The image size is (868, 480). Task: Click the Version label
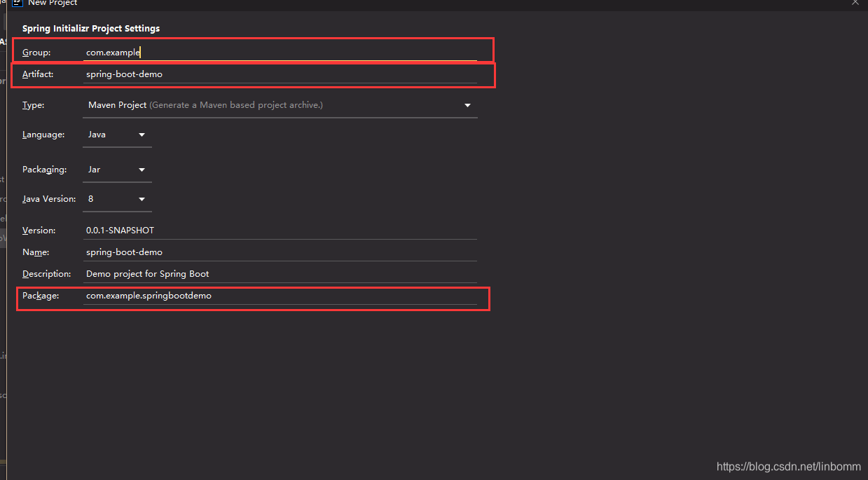click(39, 230)
